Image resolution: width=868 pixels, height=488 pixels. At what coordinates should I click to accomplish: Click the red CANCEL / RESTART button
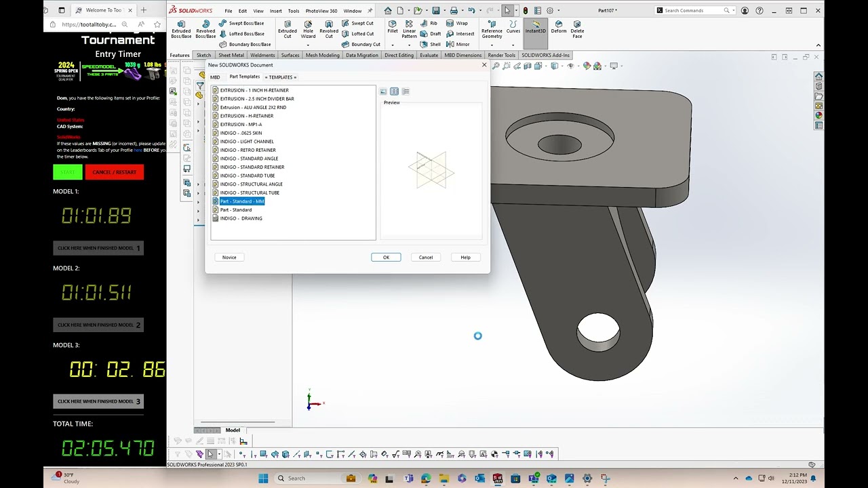[114, 172]
